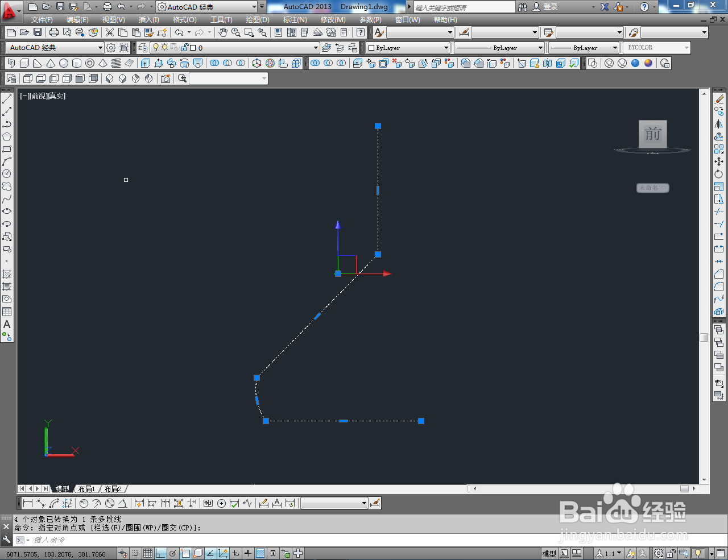Select the Line tool in draw toolbar
This screenshot has height=560, width=728.
point(7,99)
